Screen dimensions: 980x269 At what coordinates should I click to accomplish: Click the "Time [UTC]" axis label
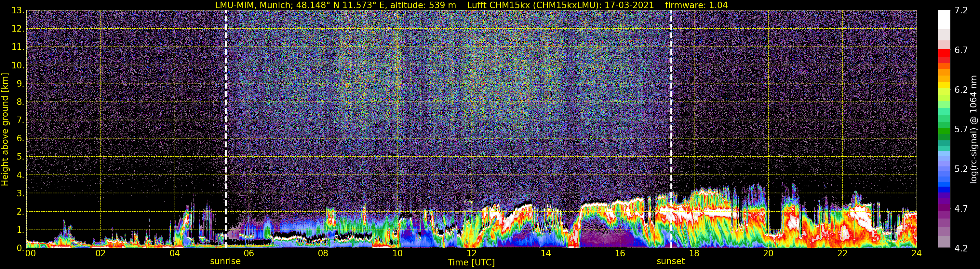[471, 262]
